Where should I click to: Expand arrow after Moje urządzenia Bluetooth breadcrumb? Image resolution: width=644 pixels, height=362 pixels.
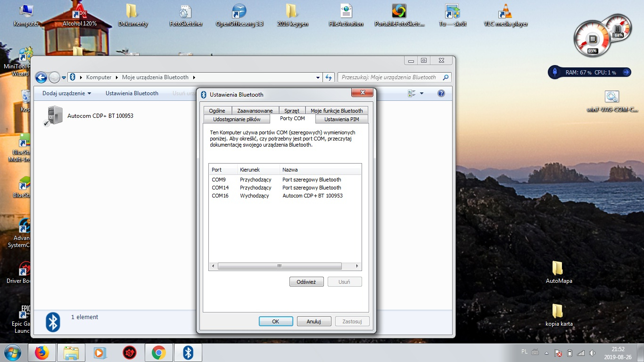[194, 77]
